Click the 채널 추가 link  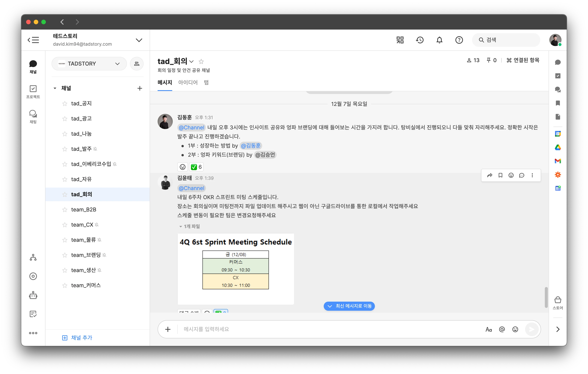tap(77, 338)
